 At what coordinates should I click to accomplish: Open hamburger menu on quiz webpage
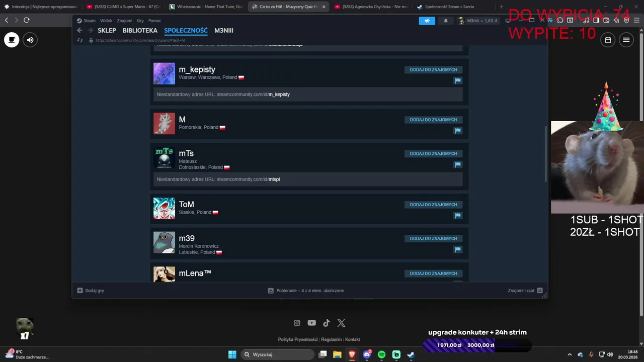tap(626, 40)
